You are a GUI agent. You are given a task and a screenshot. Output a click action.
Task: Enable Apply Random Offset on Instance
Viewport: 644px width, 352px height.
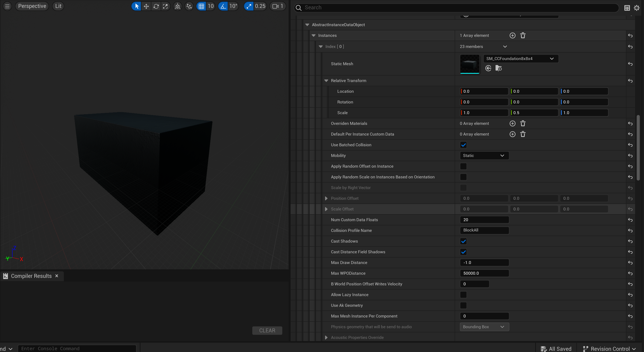coord(463,166)
